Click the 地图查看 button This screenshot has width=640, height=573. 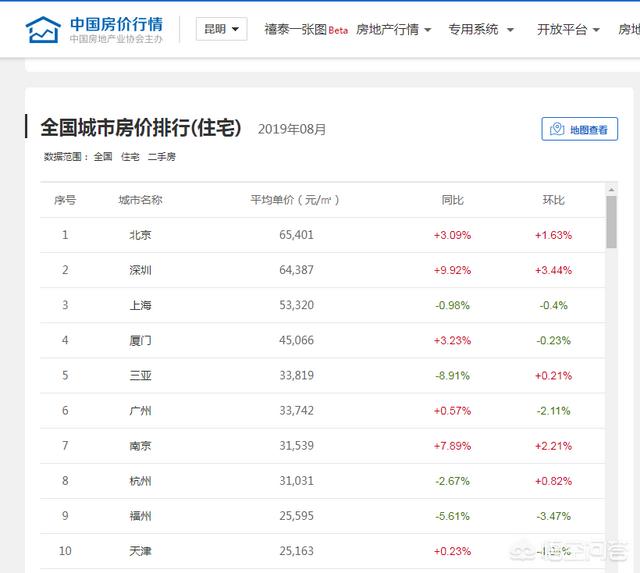(x=579, y=130)
